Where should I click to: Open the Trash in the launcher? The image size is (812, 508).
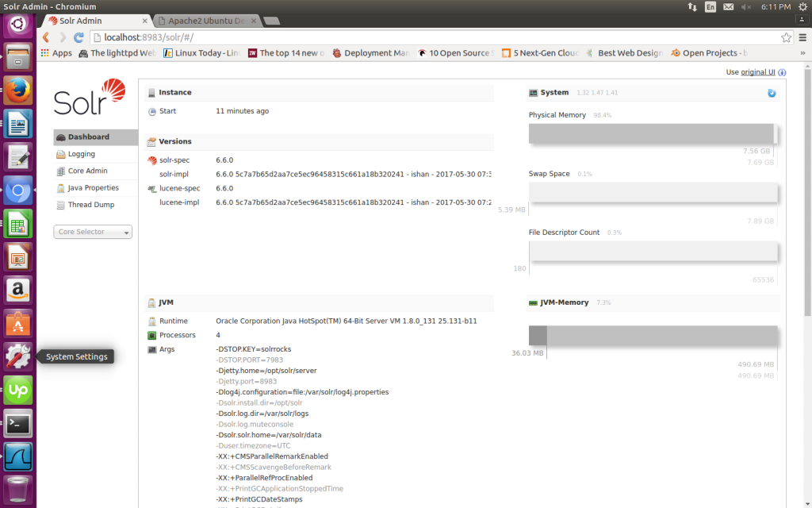coord(18,490)
